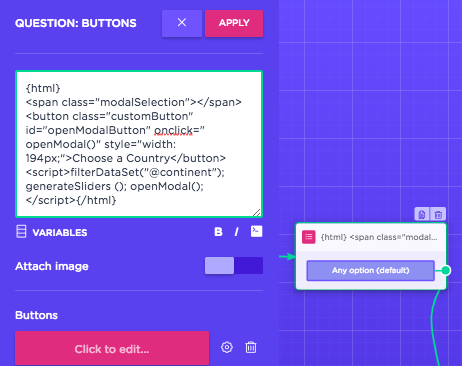Delete the button with the trash icon
The width and height of the screenshot is (462, 366).
(251, 347)
